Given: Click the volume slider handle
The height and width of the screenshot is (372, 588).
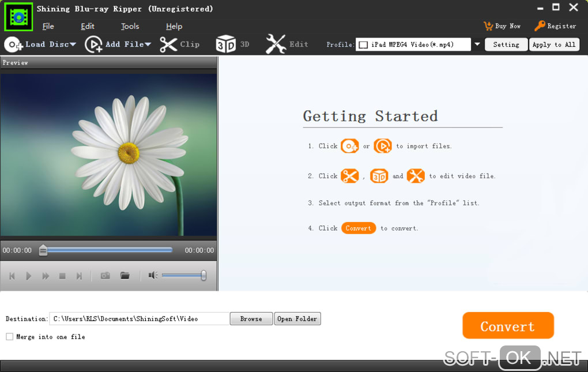Looking at the screenshot, I should pyautogui.click(x=203, y=276).
